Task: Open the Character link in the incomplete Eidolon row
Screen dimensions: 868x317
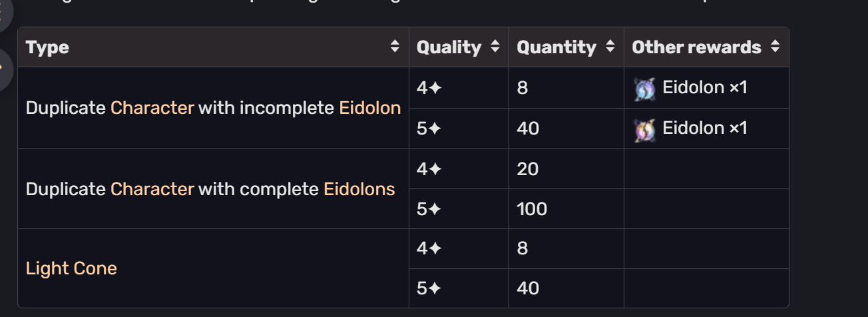Action: coord(152,108)
